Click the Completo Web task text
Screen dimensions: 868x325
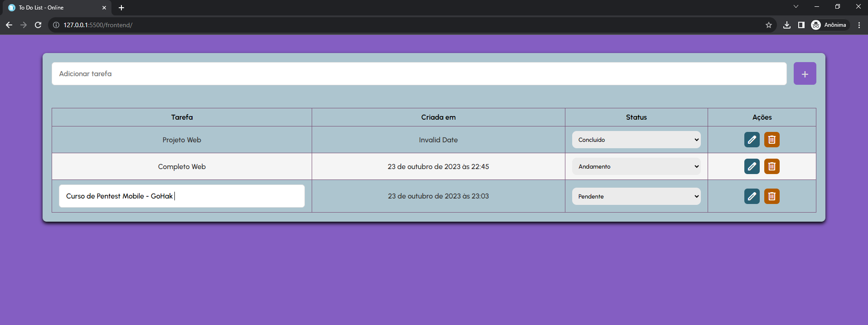(182, 166)
